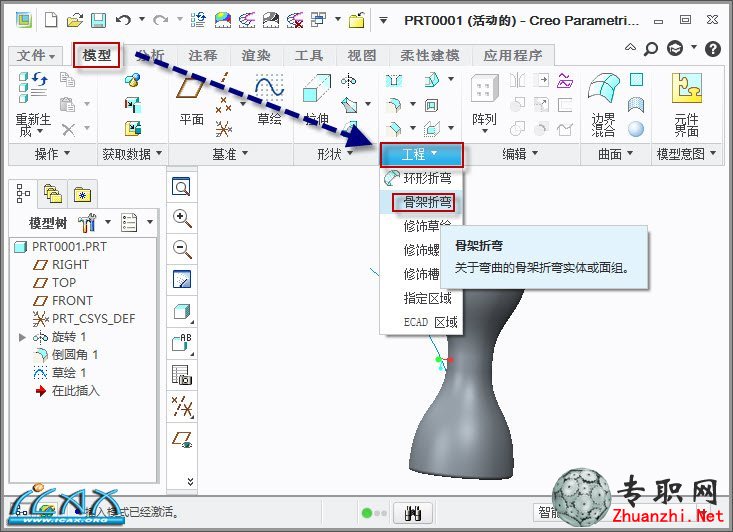This screenshot has width=733, height=532.
Task: Switch to the 渲染 render tab
Action: coord(256,56)
